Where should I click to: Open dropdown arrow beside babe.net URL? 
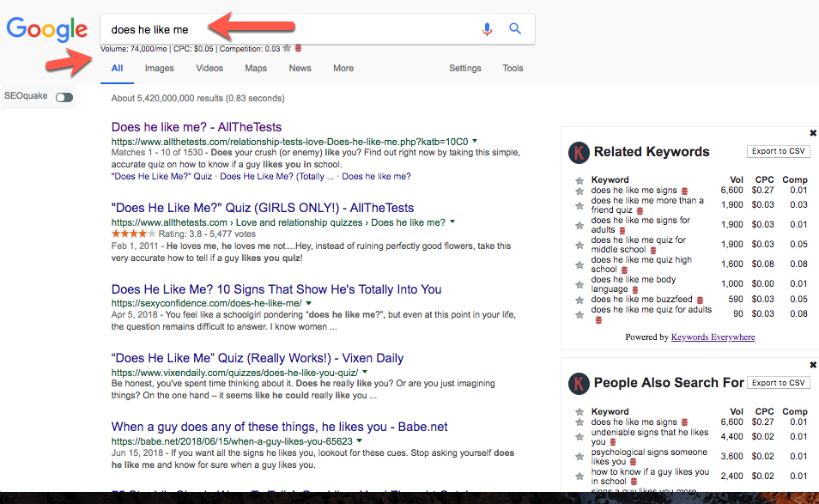pyautogui.click(x=360, y=440)
